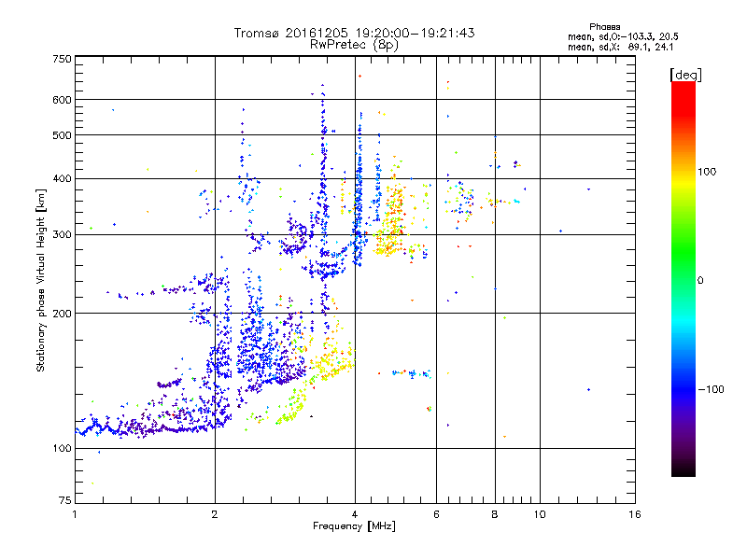Click the '2' frequency axis tick label
The image size is (747, 560).
(215, 514)
